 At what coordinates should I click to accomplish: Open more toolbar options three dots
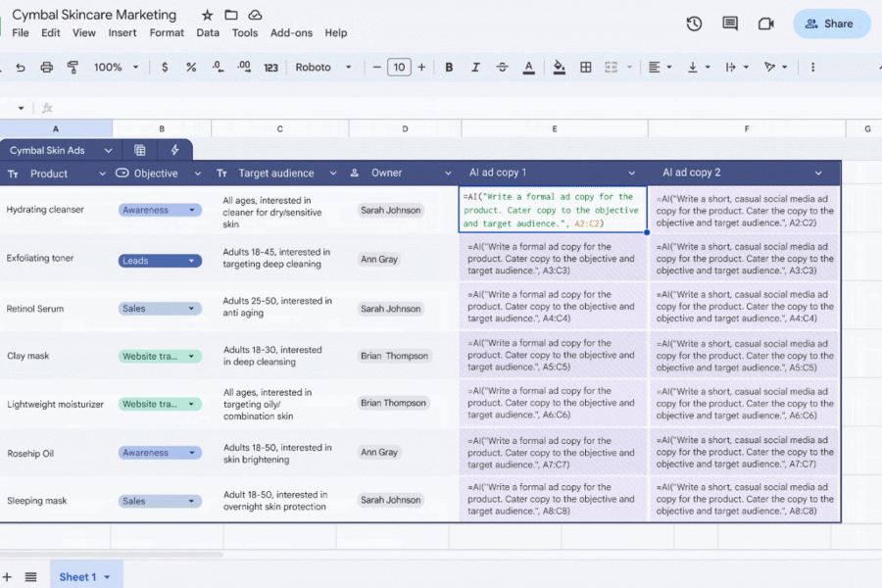tap(812, 68)
